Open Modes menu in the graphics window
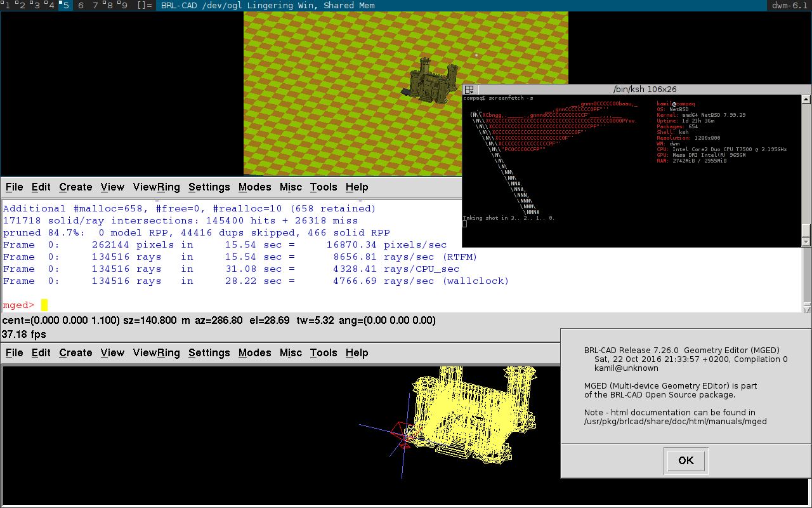Image resolution: width=812 pixels, height=508 pixels. (x=255, y=353)
